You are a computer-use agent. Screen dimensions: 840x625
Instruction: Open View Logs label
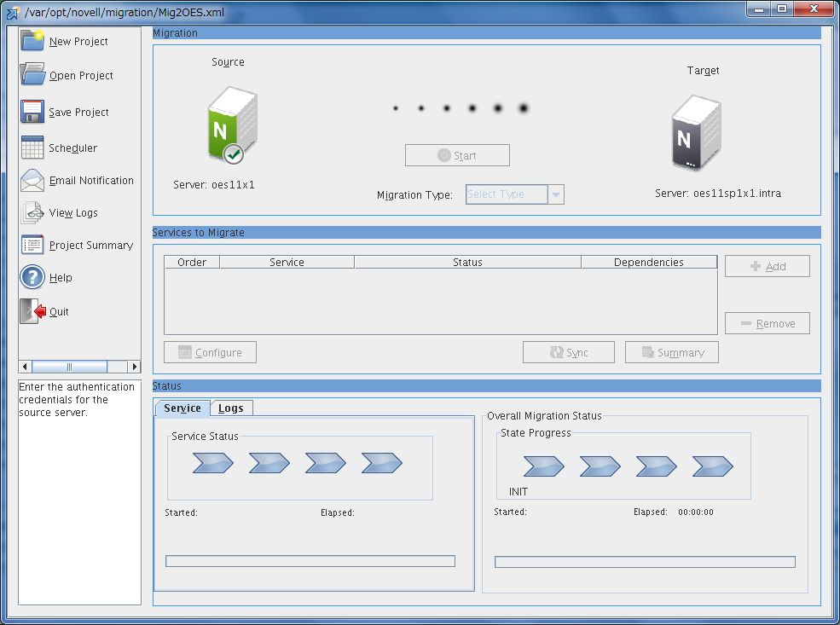(73, 212)
